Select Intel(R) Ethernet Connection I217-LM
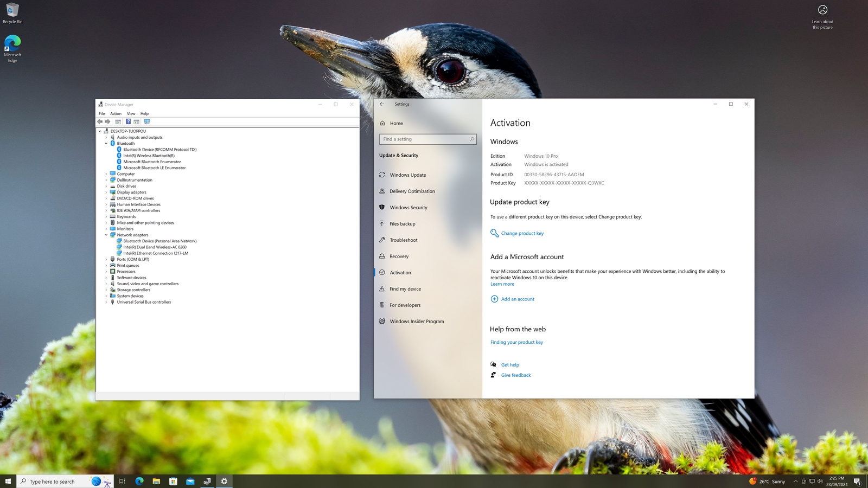Viewport: 868px width, 488px height. [156, 253]
